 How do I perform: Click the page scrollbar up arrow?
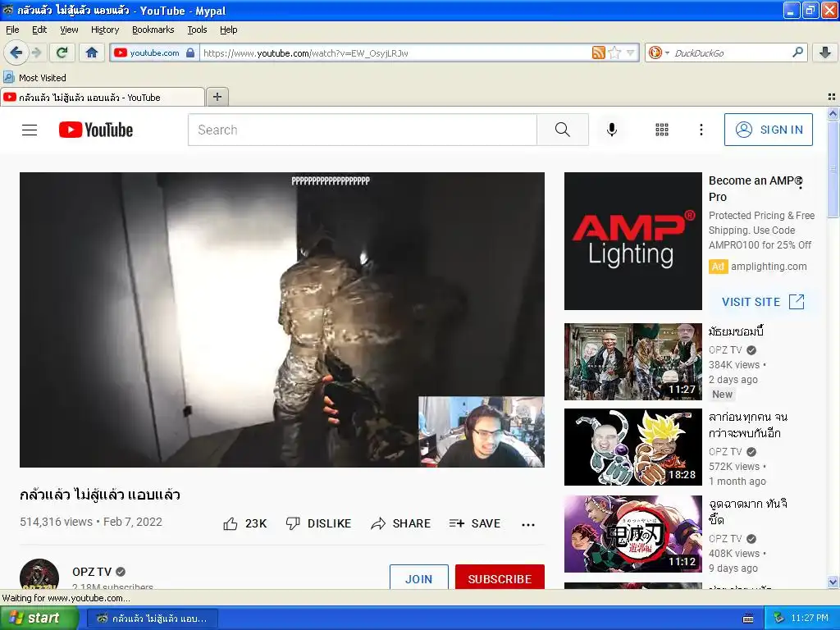coord(833,113)
